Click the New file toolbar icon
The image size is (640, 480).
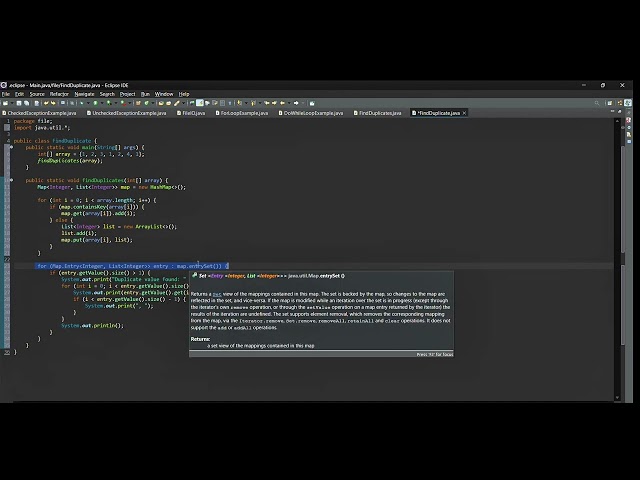pyautogui.click(x=5, y=103)
